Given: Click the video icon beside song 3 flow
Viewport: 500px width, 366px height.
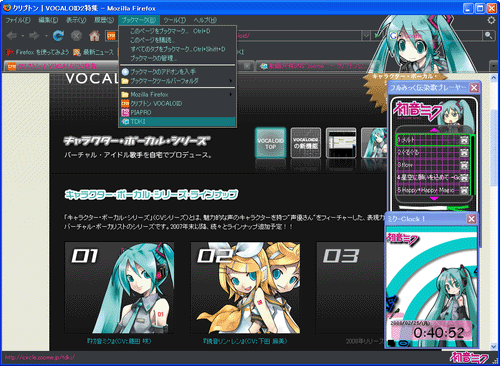Looking at the screenshot, I should (x=464, y=165).
